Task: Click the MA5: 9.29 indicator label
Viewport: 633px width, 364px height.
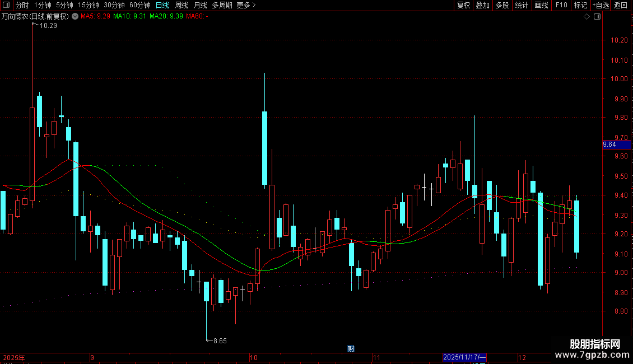Action: 95,16
